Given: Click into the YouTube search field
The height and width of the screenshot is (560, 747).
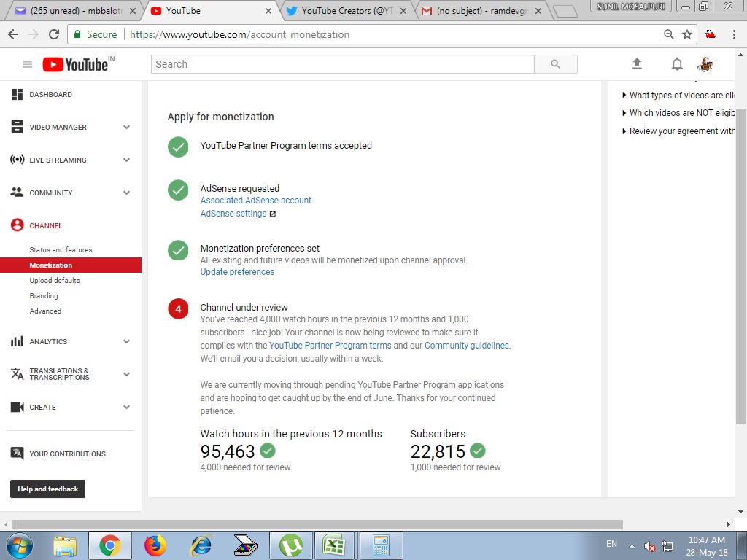Looking at the screenshot, I should [342, 64].
